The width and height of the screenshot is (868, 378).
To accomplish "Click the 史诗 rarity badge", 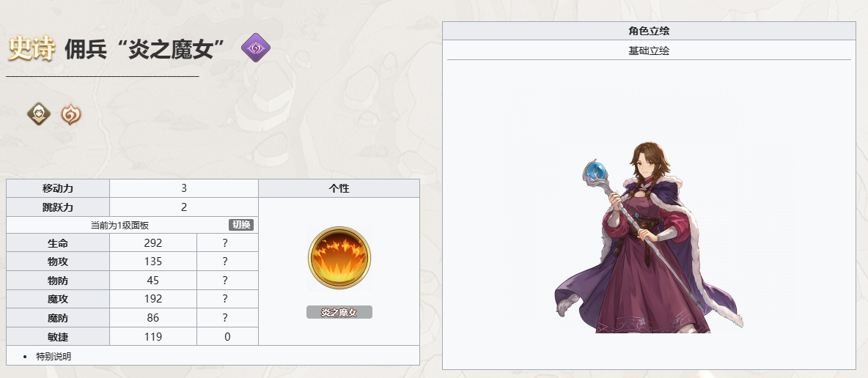I will pos(32,49).
